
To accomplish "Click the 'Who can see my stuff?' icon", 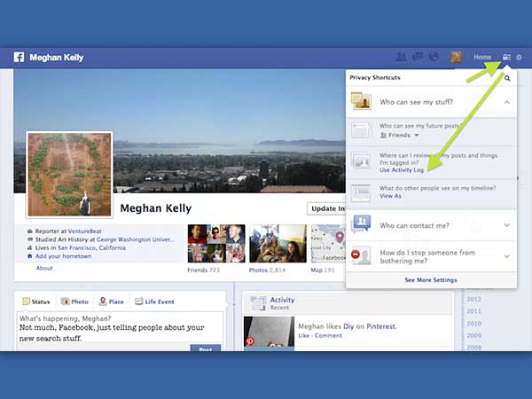I will pos(362,101).
